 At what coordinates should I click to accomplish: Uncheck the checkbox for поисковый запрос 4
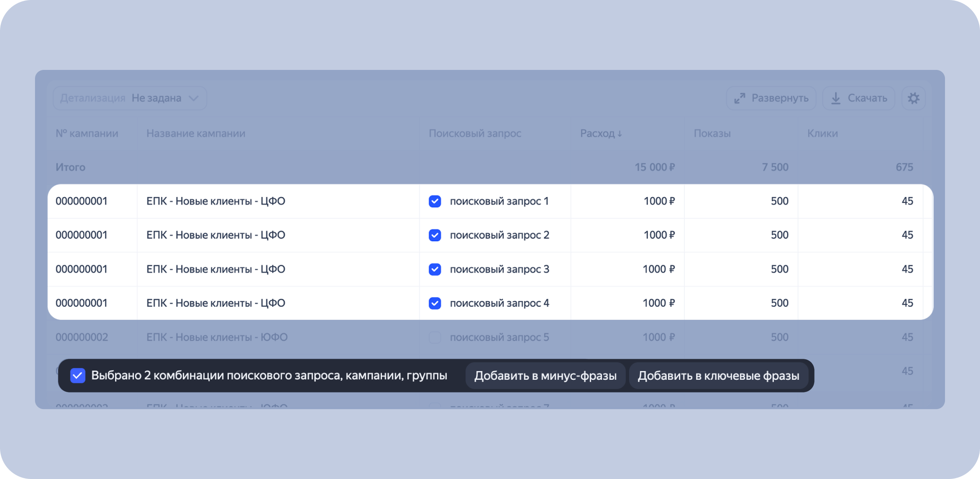point(435,303)
